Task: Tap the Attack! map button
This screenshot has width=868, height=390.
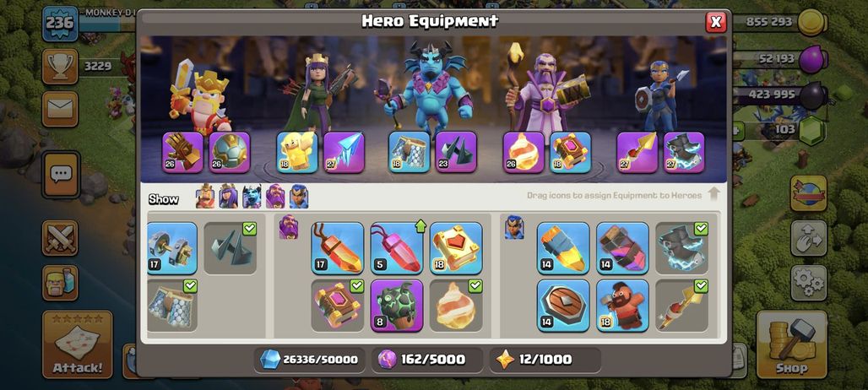Action: (x=77, y=344)
